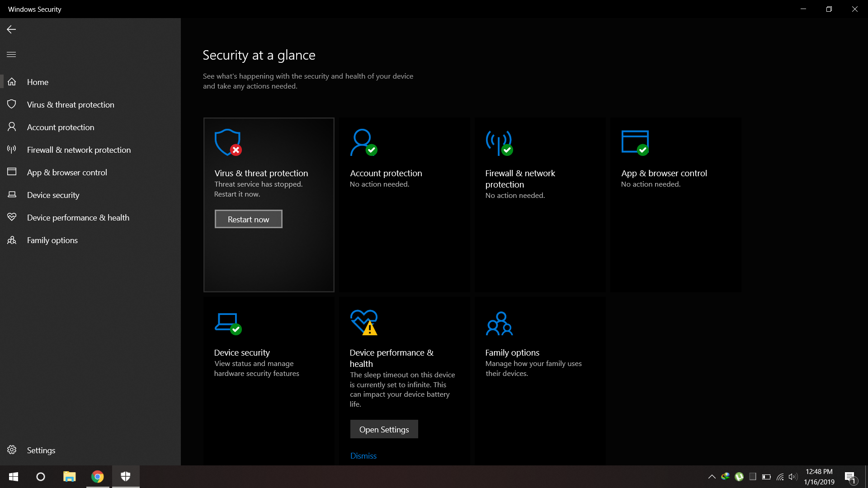Click the Family options tile people icon
868x488 pixels.
pyautogui.click(x=499, y=324)
